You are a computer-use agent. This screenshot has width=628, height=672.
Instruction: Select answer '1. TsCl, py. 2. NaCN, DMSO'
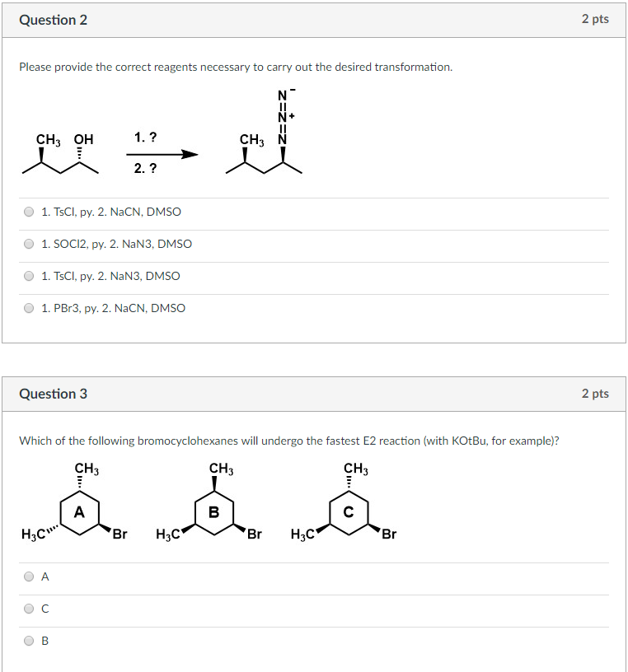[x=29, y=212]
